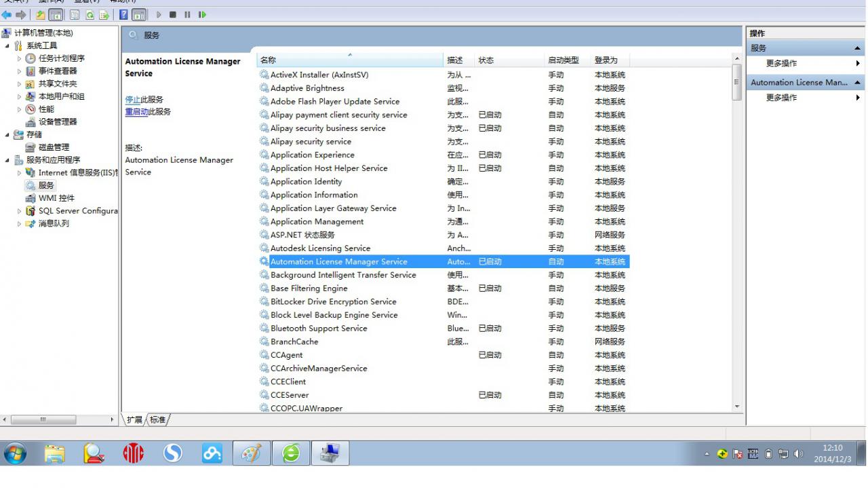This screenshot has height=488, width=868.
Task: Collapse the 系统工具 tree node
Action: (7, 45)
